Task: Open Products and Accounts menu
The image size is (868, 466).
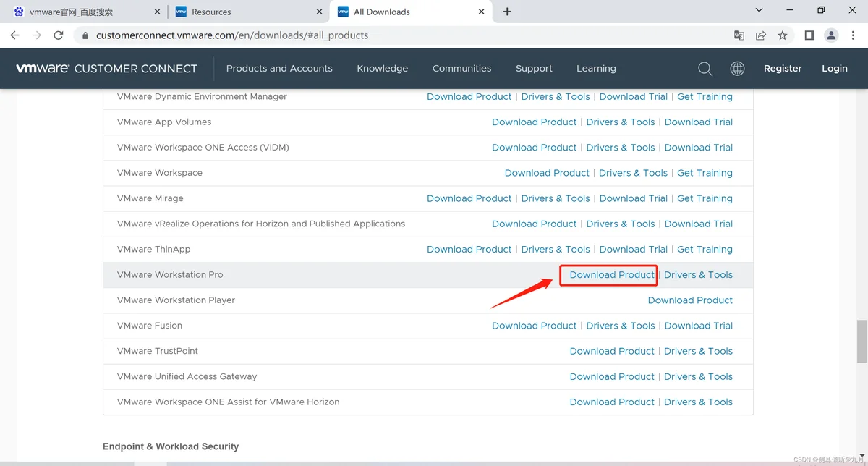Action: tap(279, 69)
